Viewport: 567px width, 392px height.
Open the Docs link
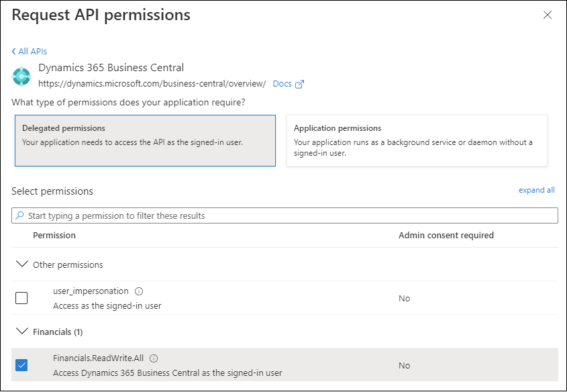[282, 84]
